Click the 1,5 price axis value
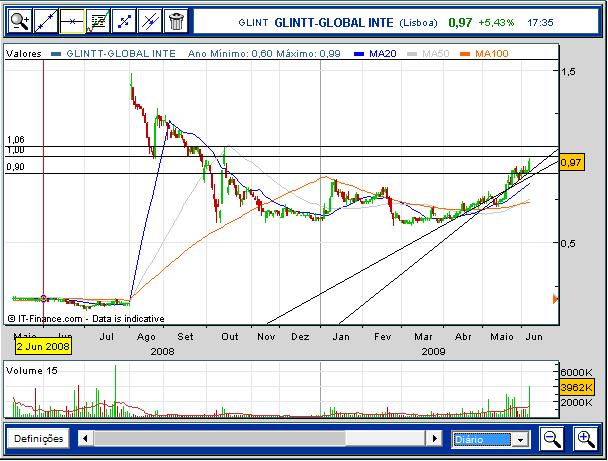 (568, 71)
